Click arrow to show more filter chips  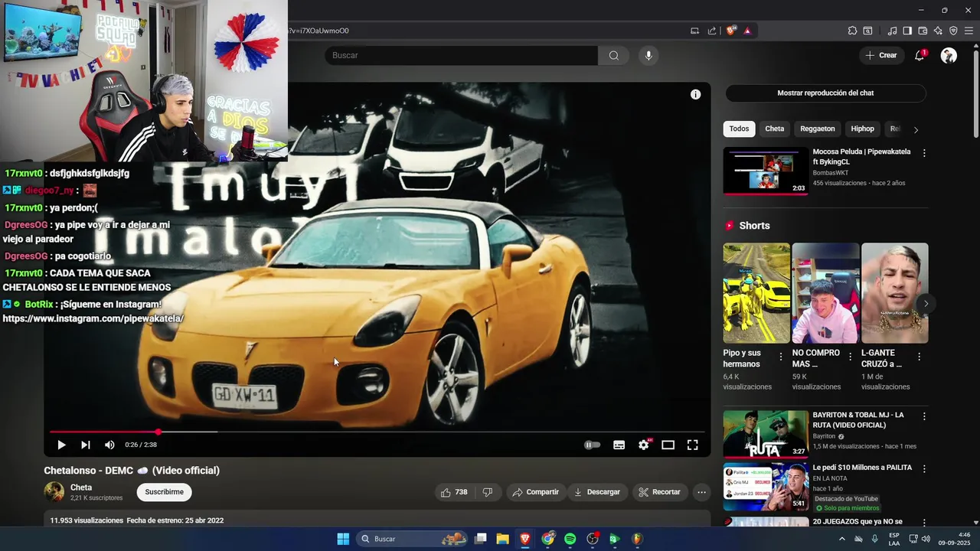coord(916,129)
